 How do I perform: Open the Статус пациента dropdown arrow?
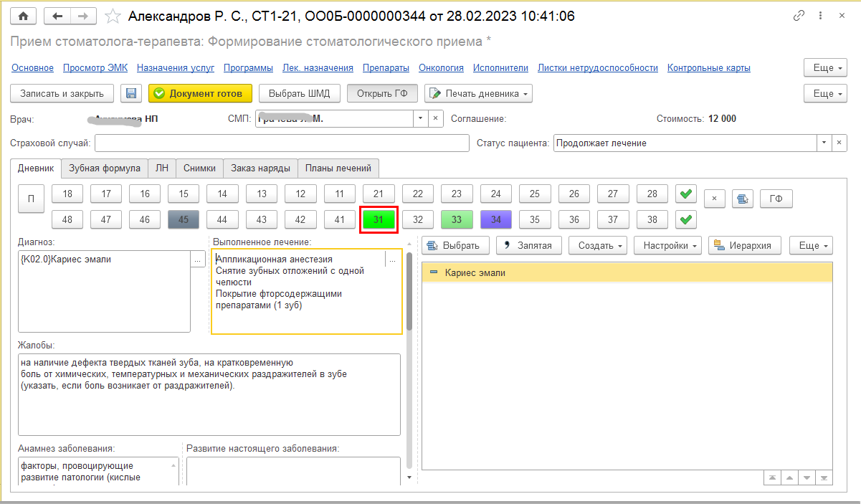(x=824, y=143)
